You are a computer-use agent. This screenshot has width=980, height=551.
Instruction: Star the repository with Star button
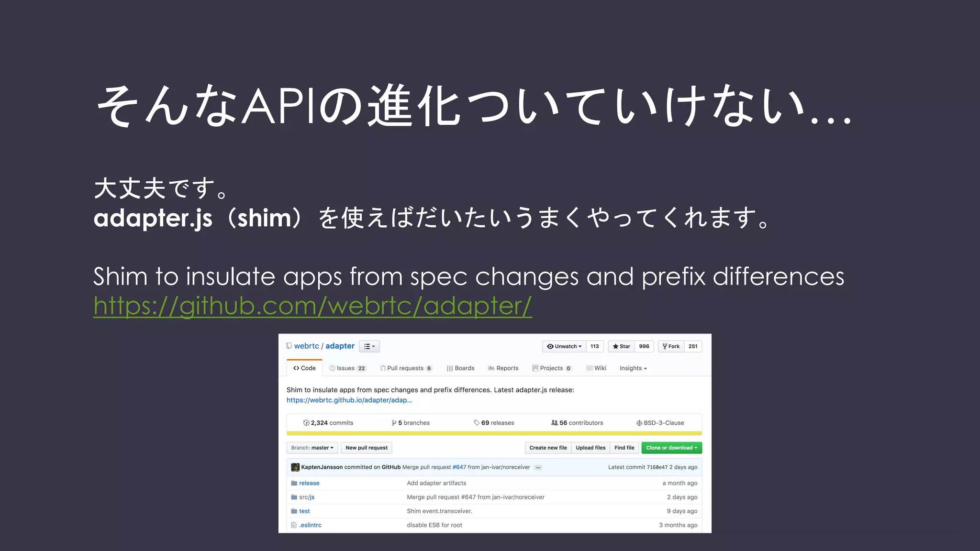point(621,346)
